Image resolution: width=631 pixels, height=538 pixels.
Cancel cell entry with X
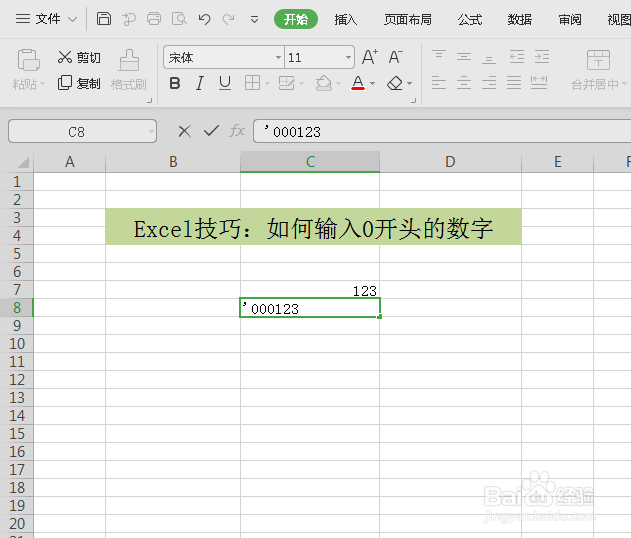click(x=185, y=131)
